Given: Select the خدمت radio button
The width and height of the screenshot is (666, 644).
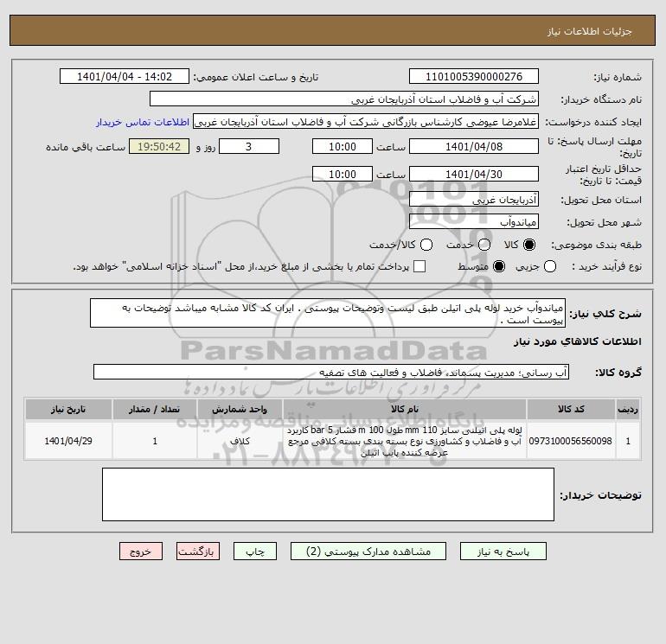Looking at the screenshot, I should pyautogui.click(x=484, y=245).
